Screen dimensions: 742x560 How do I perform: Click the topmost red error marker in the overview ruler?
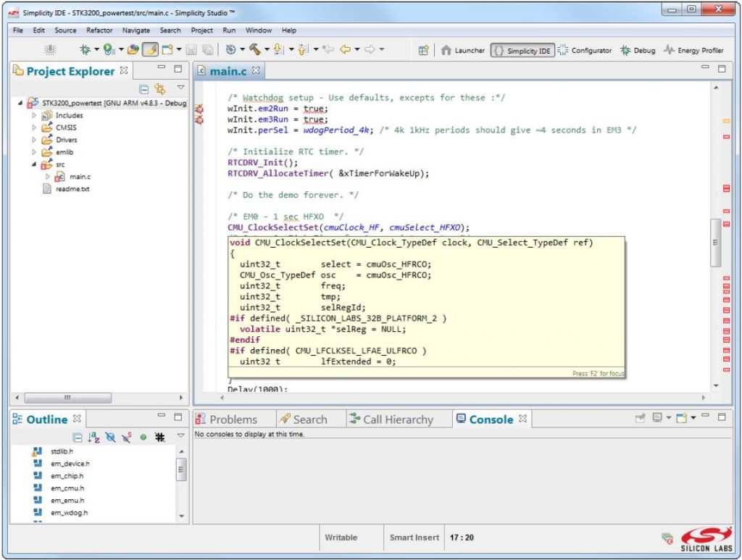(x=726, y=137)
